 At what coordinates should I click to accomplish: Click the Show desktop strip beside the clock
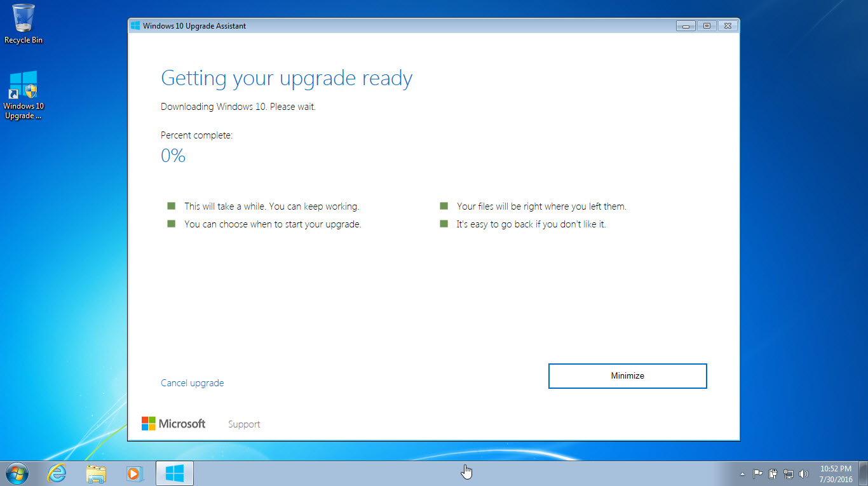864,474
